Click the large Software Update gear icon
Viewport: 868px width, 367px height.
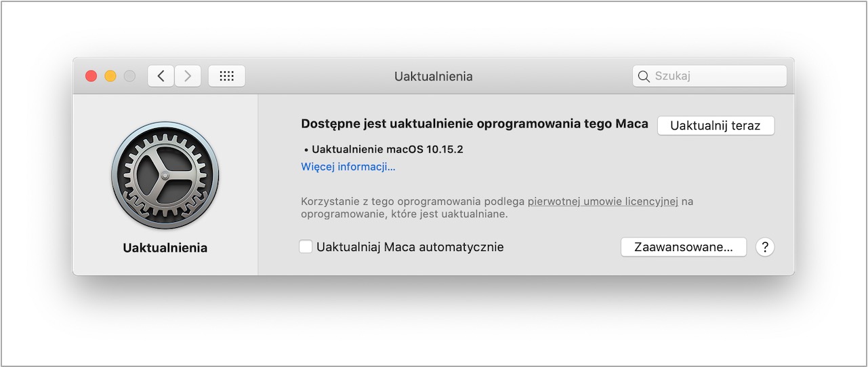165,176
